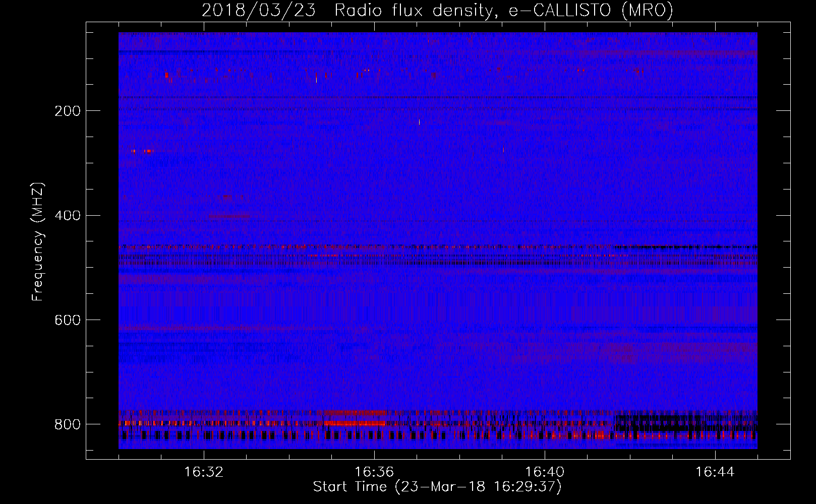Viewport: 816px width, 504px height.
Task: Click the '200' frequency axis label
Action: [x=68, y=111]
